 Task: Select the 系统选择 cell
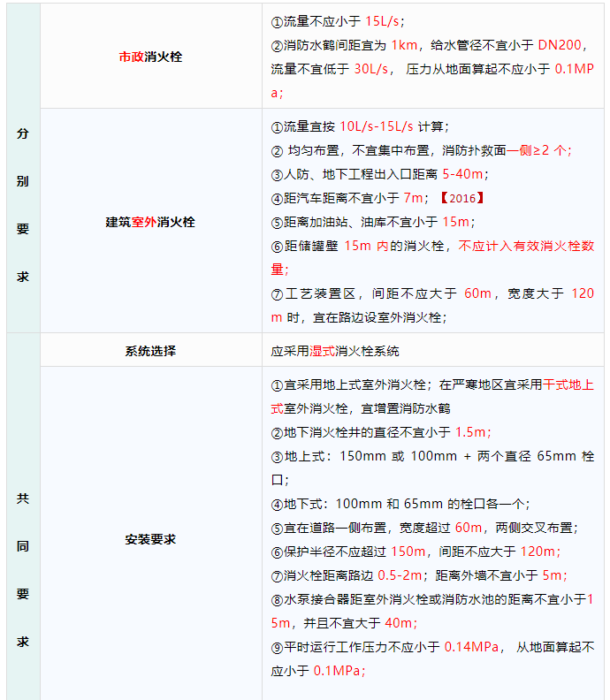point(150,351)
